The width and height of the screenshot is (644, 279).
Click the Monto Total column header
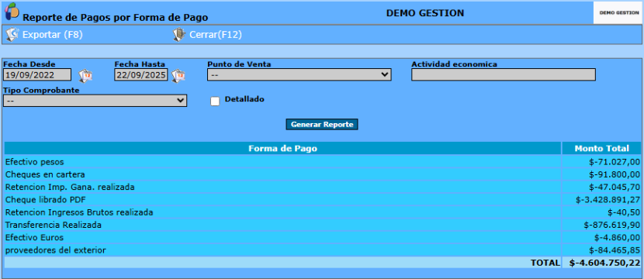click(601, 149)
